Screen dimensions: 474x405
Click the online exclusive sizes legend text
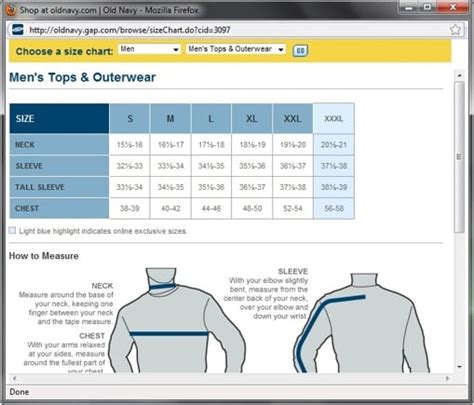(x=103, y=231)
